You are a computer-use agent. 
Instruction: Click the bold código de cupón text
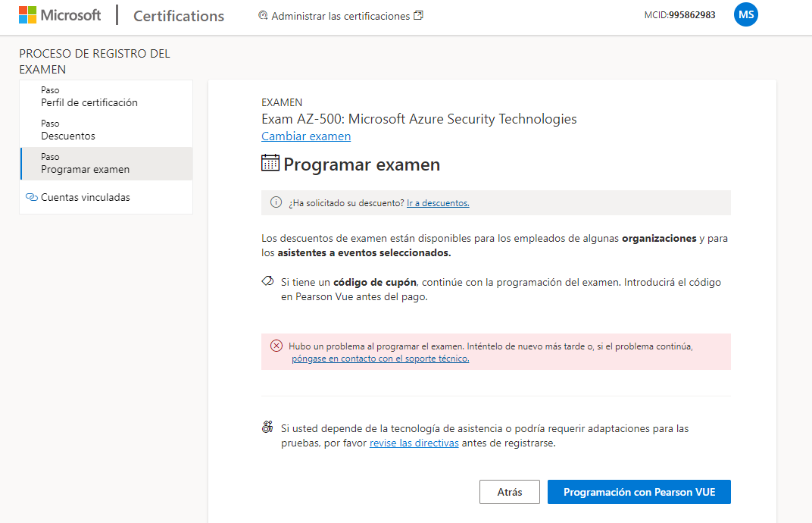(x=374, y=283)
